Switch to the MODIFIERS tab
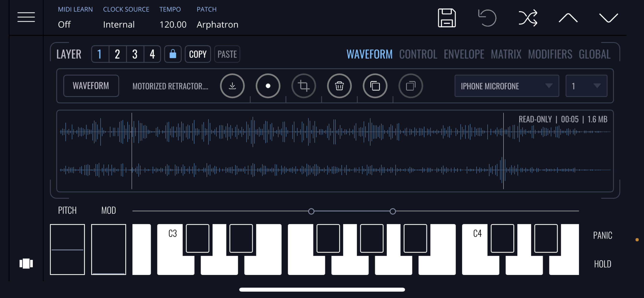Screen dimensions: 644x298 pos(550,54)
